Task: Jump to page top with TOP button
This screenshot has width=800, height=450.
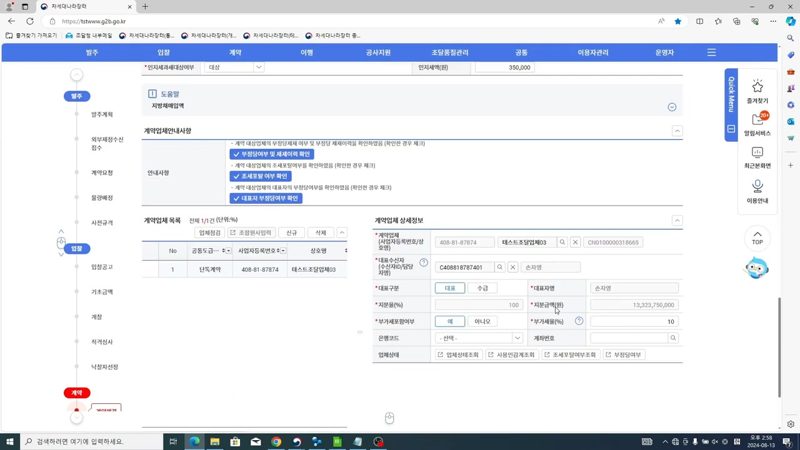Action: tap(757, 237)
